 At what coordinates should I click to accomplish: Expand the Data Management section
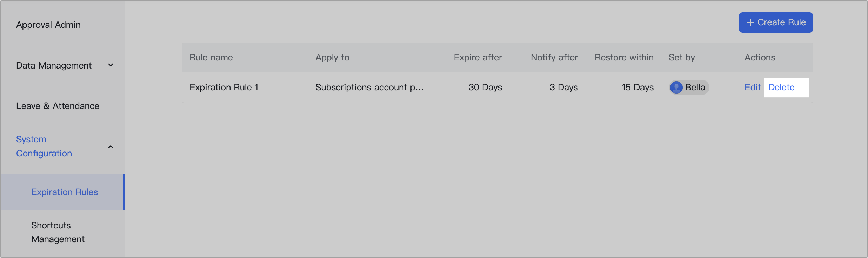point(111,65)
